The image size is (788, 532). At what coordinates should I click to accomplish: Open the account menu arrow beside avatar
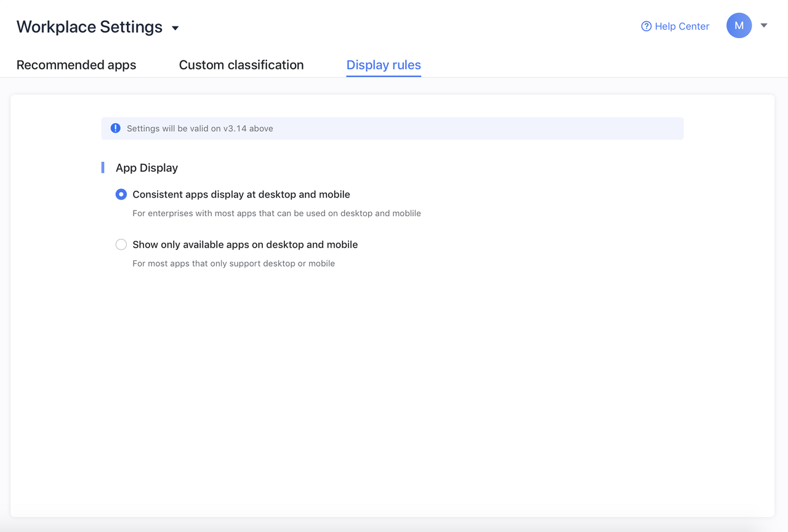tap(764, 26)
